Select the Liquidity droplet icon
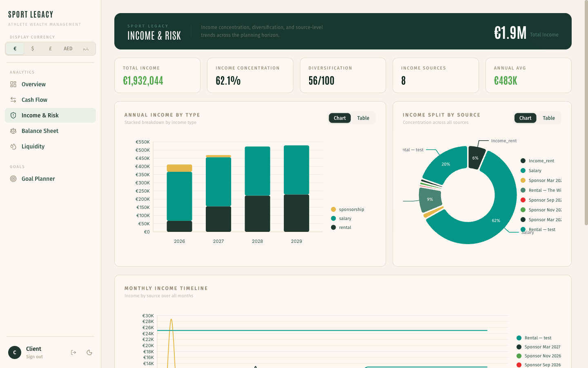The width and height of the screenshot is (588, 368). pyautogui.click(x=13, y=146)
